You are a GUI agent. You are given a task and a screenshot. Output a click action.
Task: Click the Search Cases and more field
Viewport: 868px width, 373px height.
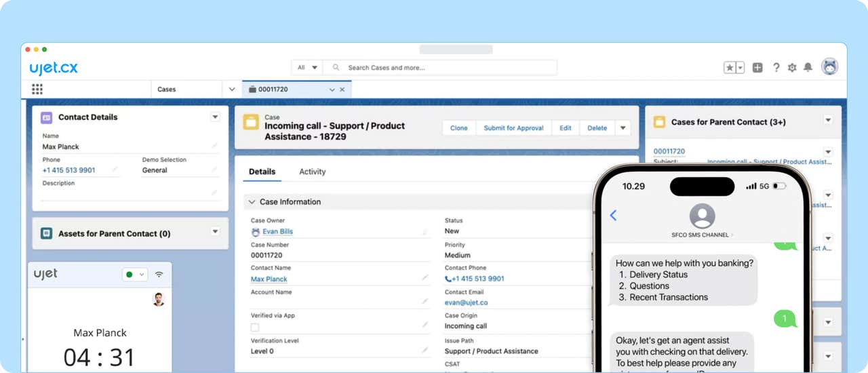tap(448, 68)
